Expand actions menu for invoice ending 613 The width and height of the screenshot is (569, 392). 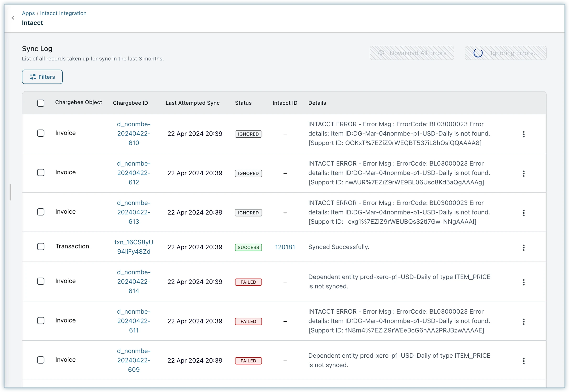(x=524, y=213)
